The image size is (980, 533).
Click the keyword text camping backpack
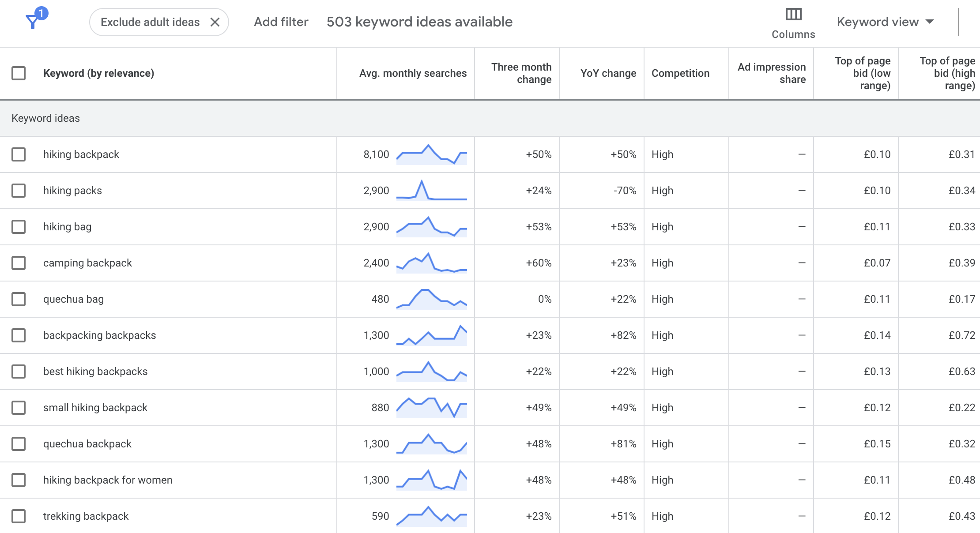(87, 263)
